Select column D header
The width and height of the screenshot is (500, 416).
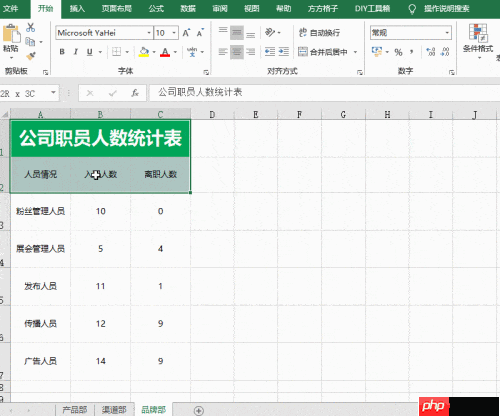click(x=212, y=115)
